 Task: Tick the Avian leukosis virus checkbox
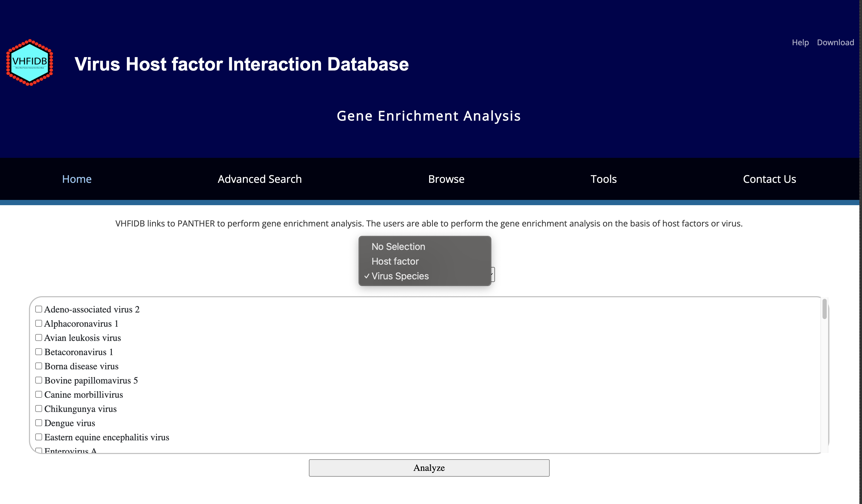(39, 337)
